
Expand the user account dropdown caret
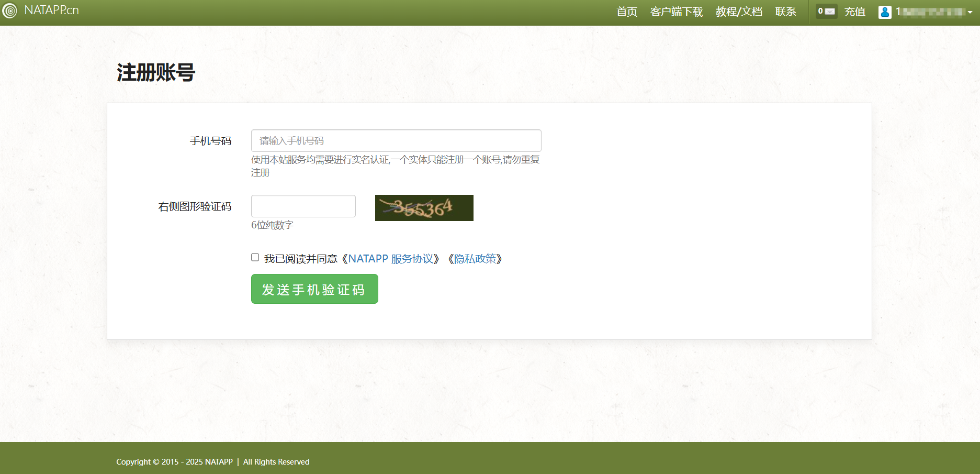(970, 13)
